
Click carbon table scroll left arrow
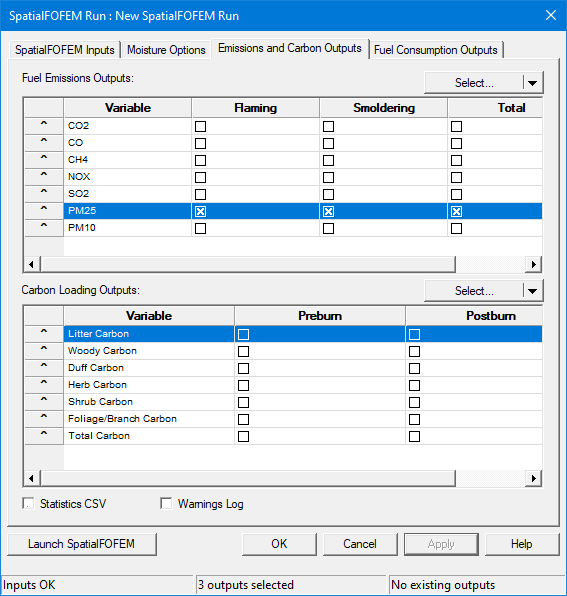click(32, 478)
